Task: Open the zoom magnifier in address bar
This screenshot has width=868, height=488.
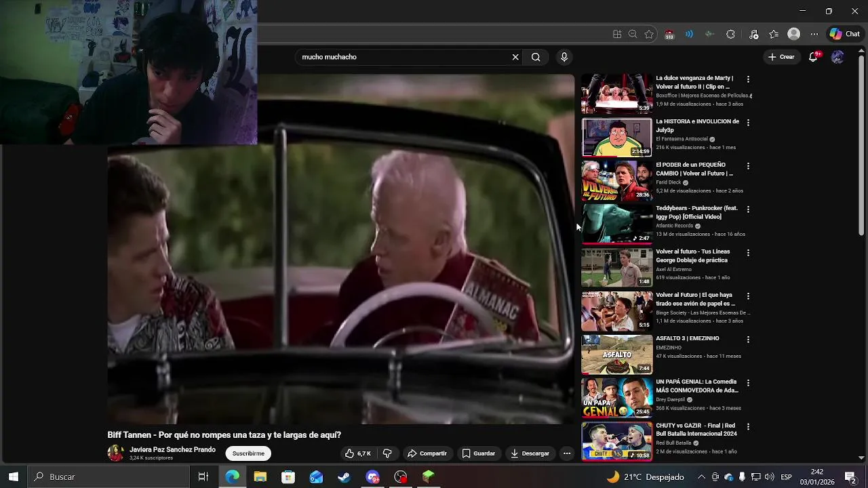Action: 633,34
